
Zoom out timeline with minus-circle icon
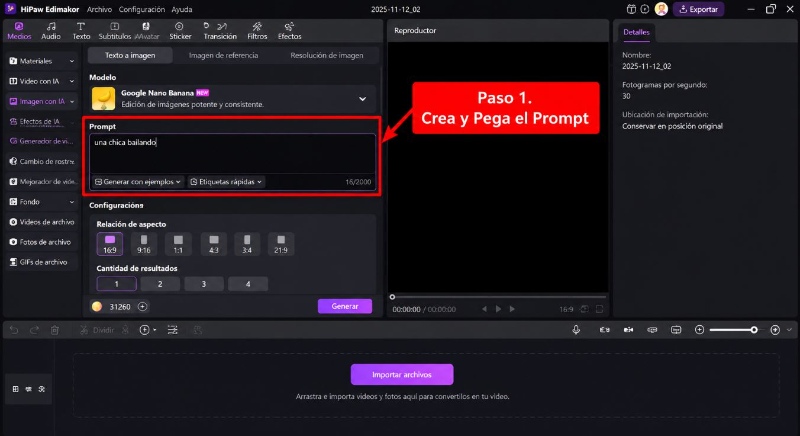coord(699,330)
